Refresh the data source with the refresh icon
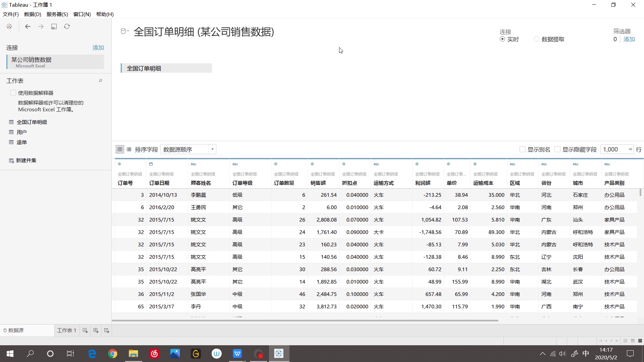Screen dimensions: 644x362 coord(67,26)
